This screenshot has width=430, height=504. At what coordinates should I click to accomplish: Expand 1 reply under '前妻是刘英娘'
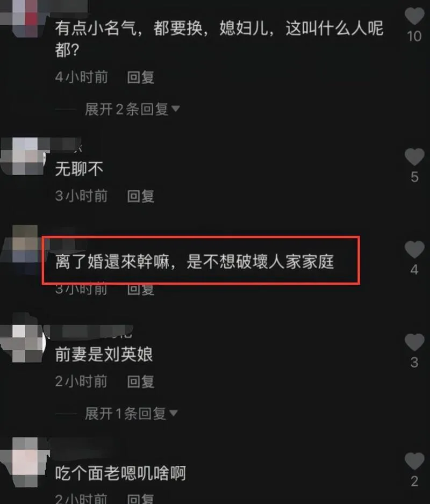[x=125, y=413]
